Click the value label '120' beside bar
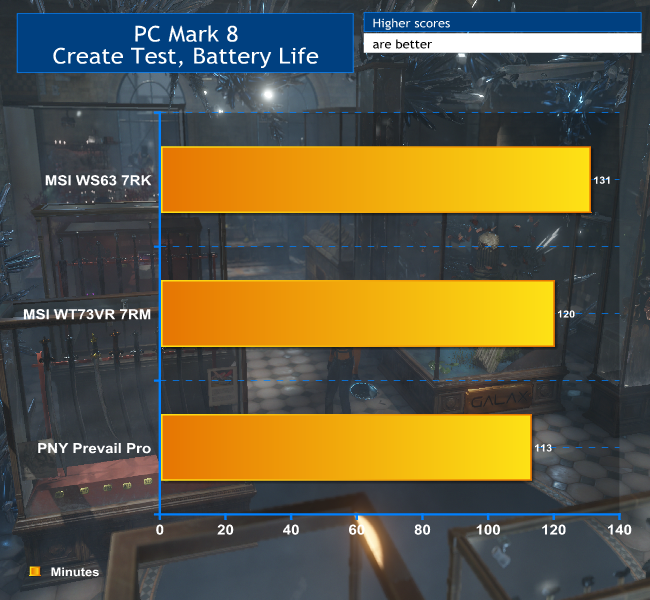The width and height of the screenshot is (650, 600). 566,314
